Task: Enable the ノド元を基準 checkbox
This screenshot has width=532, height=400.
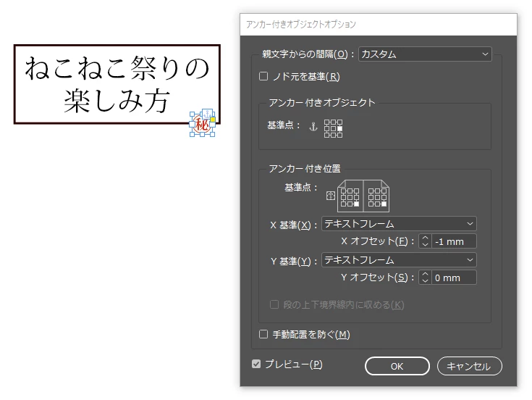Action: click(x=263, y=76)
